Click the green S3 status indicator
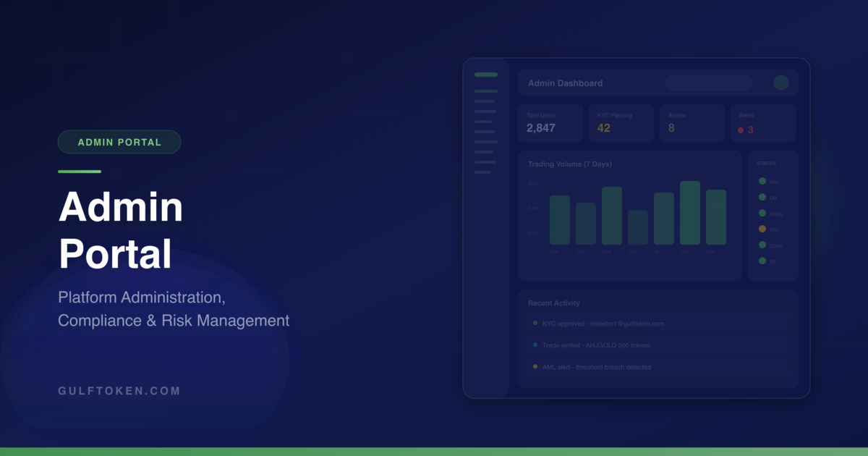The width and height of the screenshot is (868, 456). [x=762, y=261]
